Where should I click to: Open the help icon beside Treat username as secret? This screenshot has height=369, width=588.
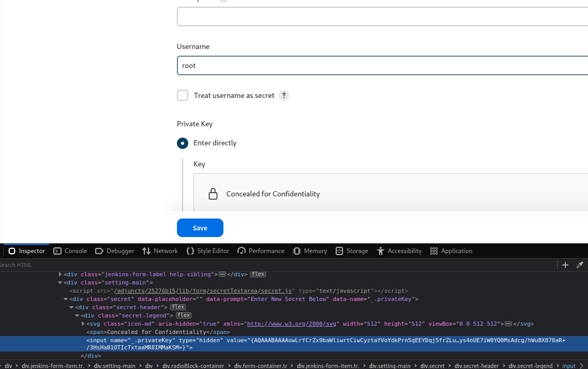284,95
